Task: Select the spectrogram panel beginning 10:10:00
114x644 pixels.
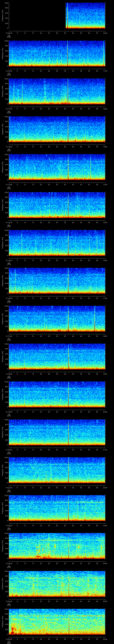Action: click(x=57, y=54)
